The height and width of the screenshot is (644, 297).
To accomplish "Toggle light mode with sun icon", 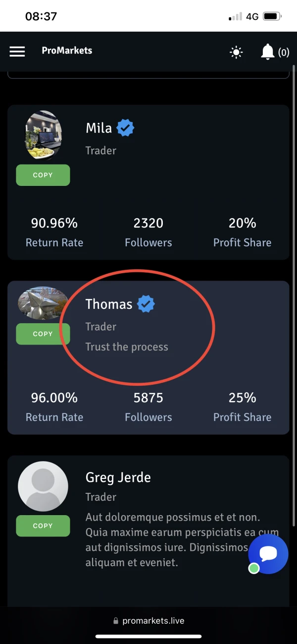I will 237,52.
